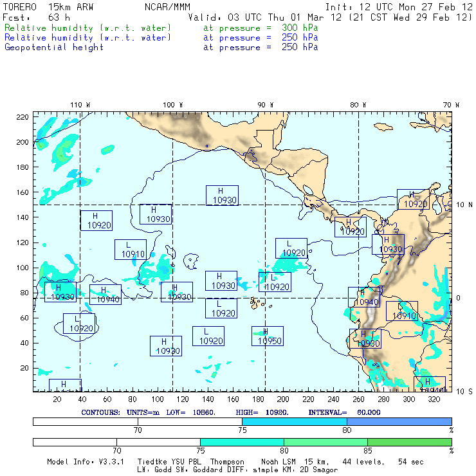The image size is (476, 476).
Task: Click the H 10950 height center label
Action: (267, 336)
